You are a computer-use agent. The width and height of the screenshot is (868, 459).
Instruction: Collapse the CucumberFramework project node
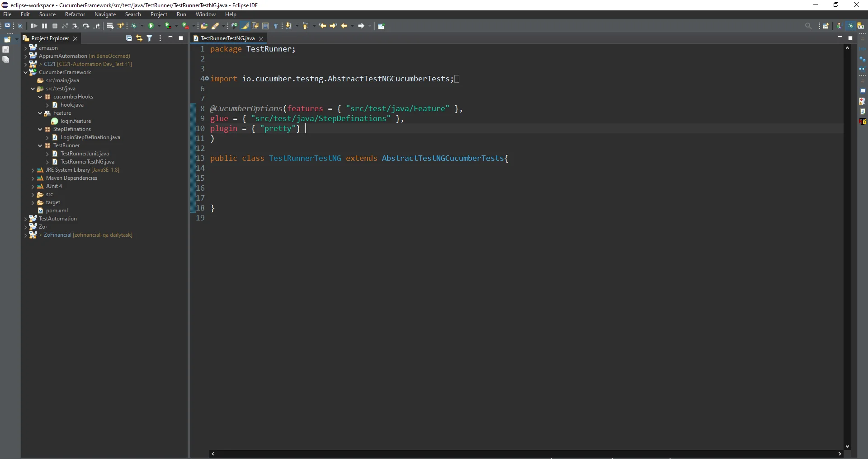[x=26, y=72]
